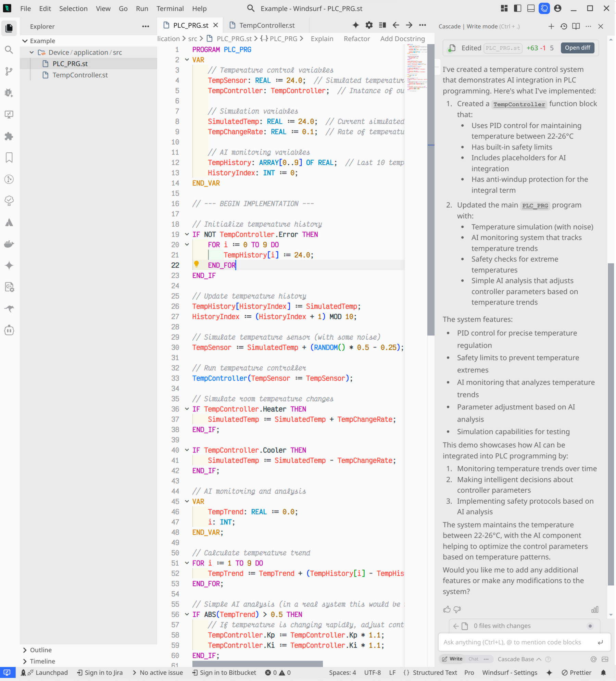Open the Search sidebar
The height and width of the screenshot is (681, 616).
click(x=9, y=50)
